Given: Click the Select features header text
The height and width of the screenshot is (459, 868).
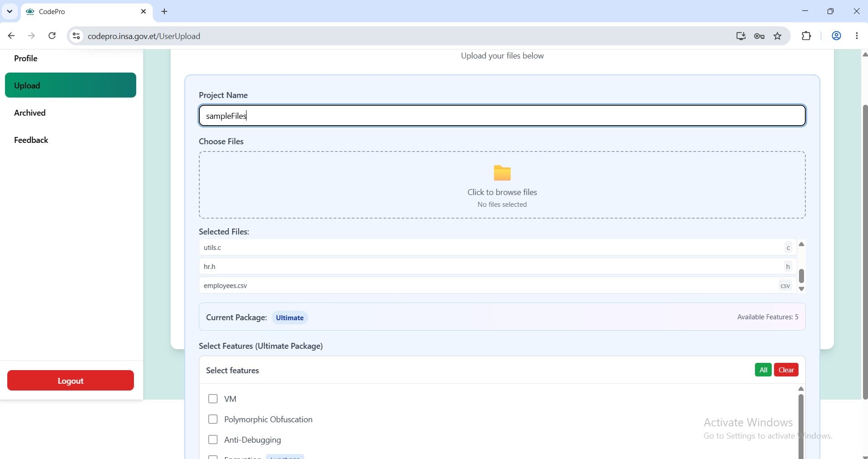Looking at the screenshot, I should point(232,370).
